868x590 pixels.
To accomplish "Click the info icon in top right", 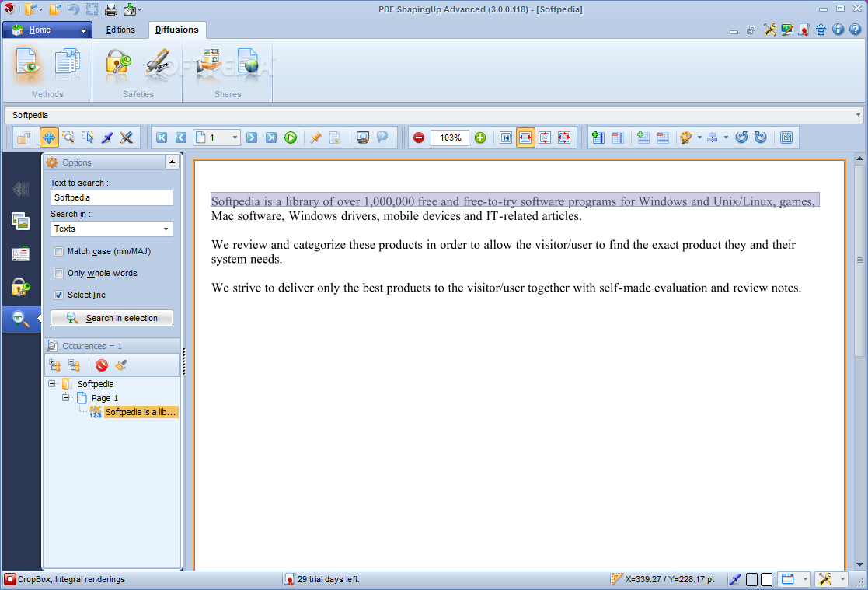I will [x=838, y=30].
